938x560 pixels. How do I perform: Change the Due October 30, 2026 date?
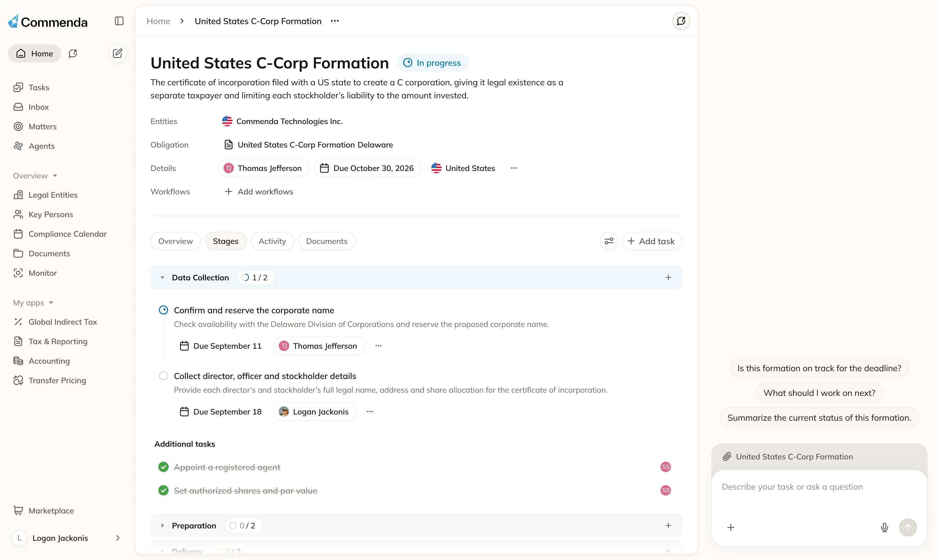click(367, 168)
